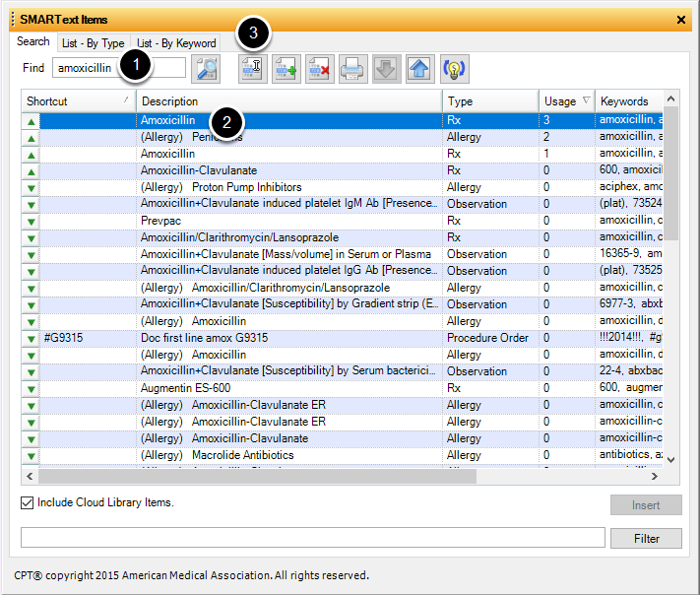Click green arrow beside the #G9315 row

tap(32, 339)
